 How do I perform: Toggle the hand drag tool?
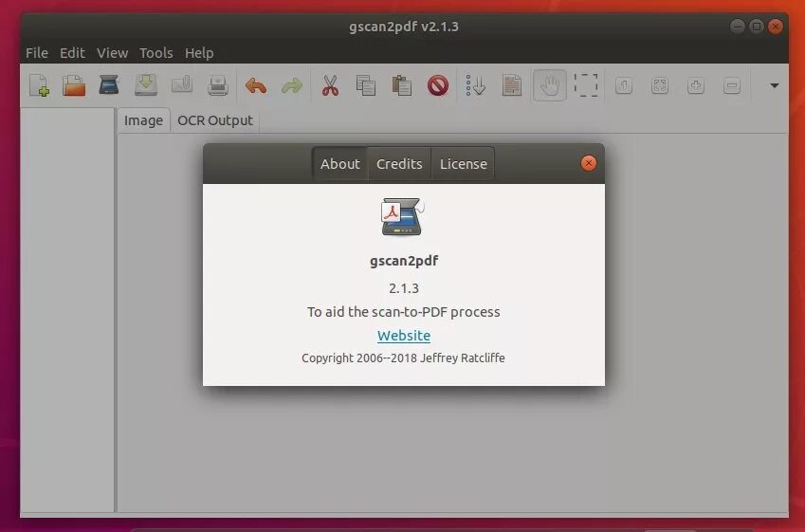[549, 85]
